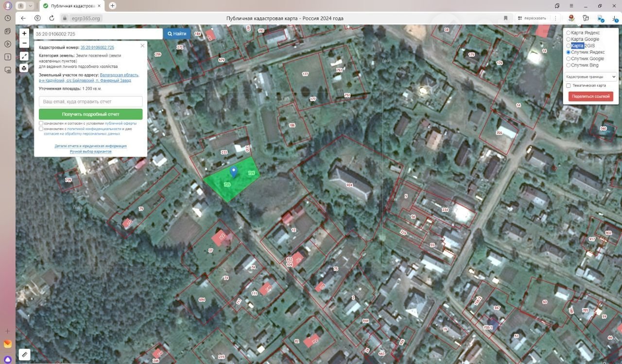Viewport: 622px width, 364px height.
Task: Zoom out the map with minus button
Action: 24,43
